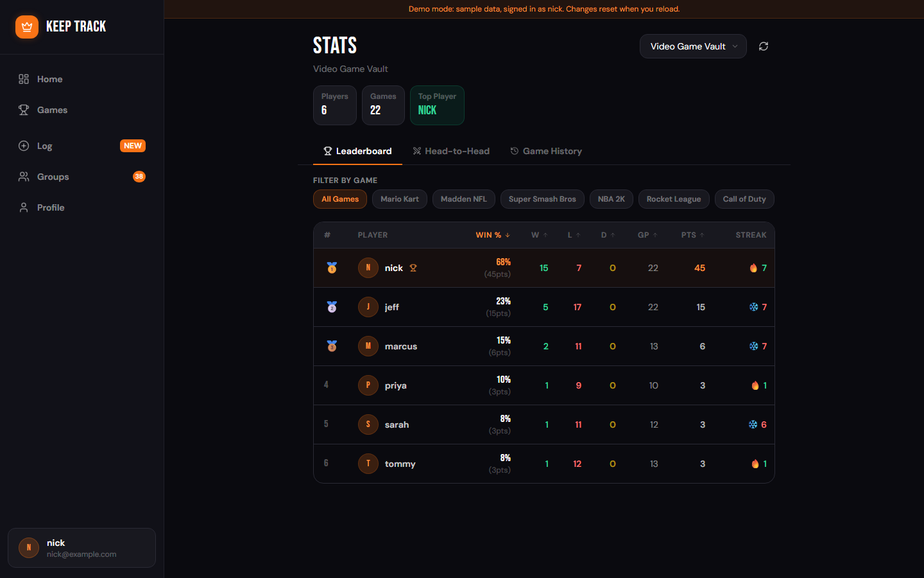This screenshot has height=578, width=924.
Task: Sort by the W wins column header
Action: click(540, 235)
